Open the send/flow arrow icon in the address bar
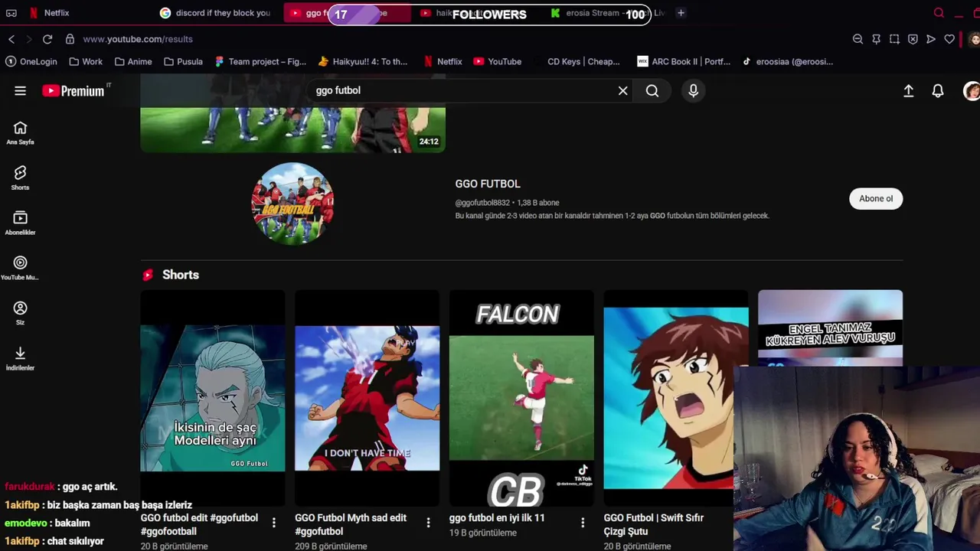980x551 pixels. click(x=931, y=39)
